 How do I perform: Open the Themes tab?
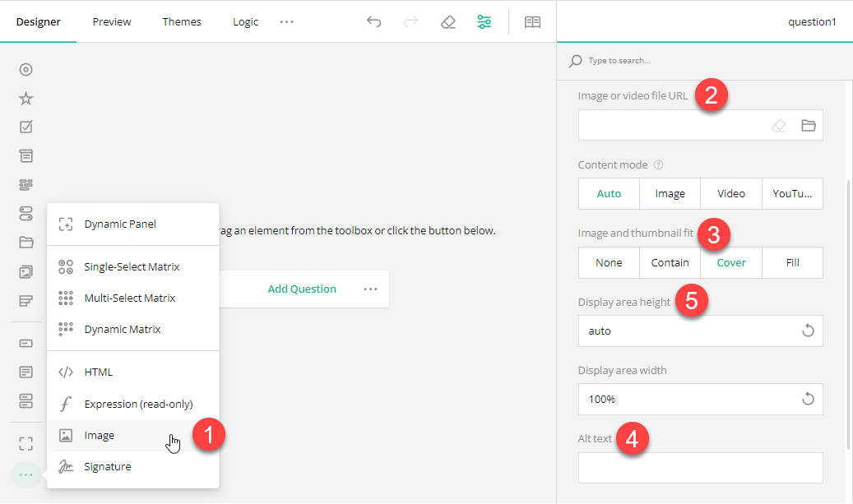pyautogui.click(x=181, y=21)
